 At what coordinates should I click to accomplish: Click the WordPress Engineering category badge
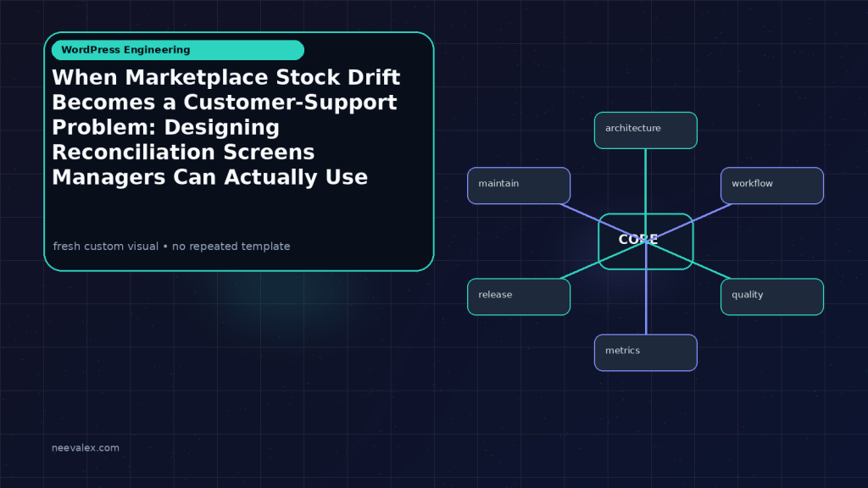(x=178, y=50)
